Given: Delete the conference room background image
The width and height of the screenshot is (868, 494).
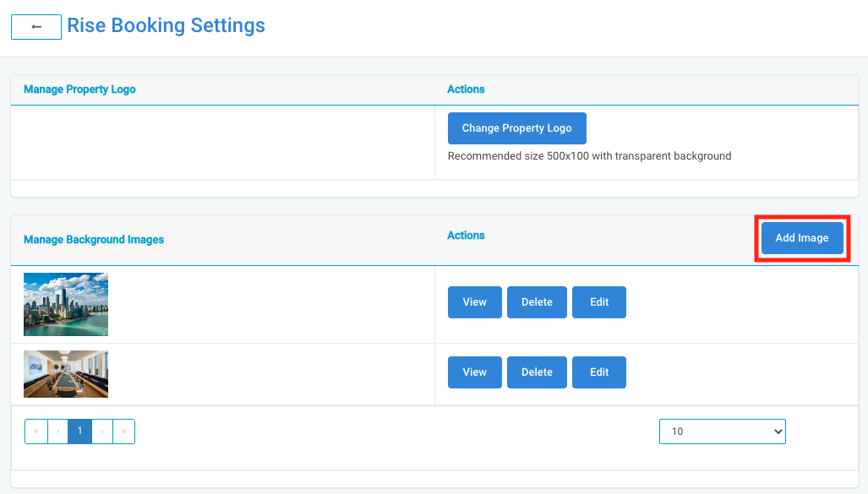Looking at the screenshot, I should click(x=537, y=372).
